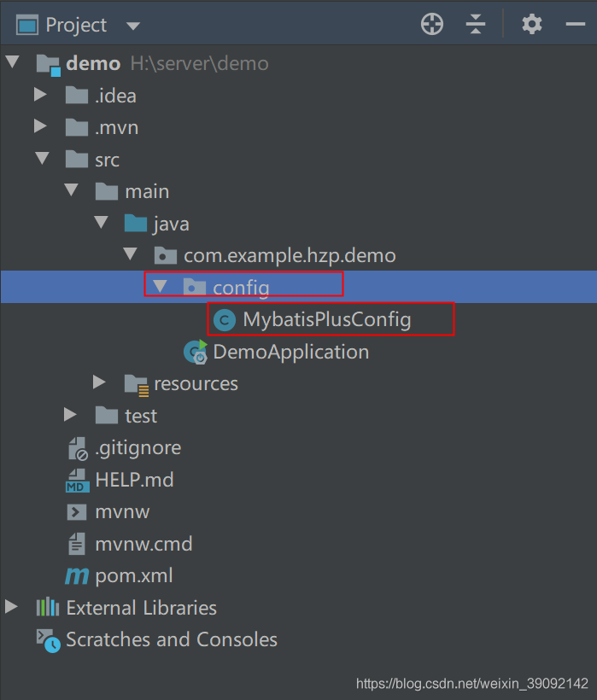Screen dimensions: 597x700
Task: Select the .idea label
Action: (x=115, y=96)
